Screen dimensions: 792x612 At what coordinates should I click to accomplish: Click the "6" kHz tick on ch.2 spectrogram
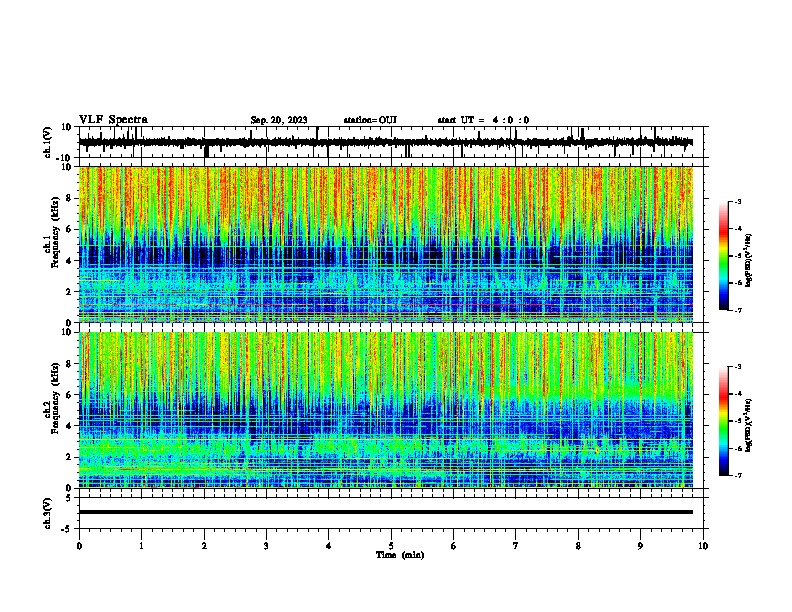coord(70,395)
